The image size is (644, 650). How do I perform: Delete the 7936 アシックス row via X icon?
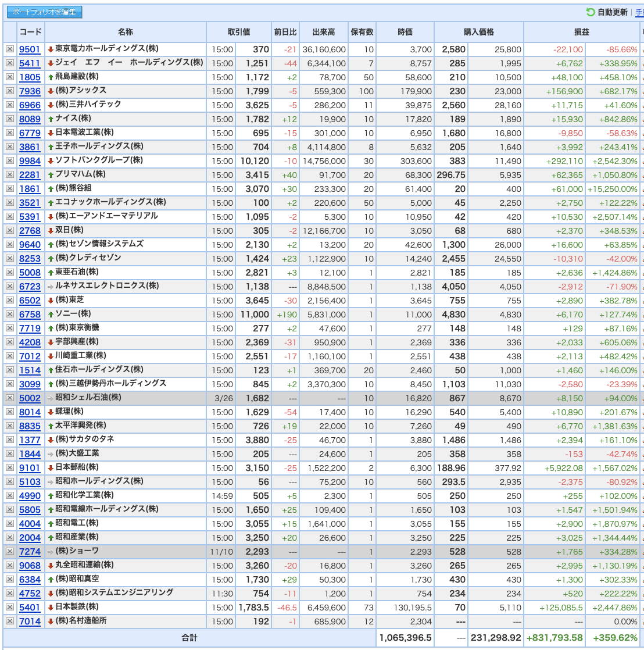tap(10, 91)
